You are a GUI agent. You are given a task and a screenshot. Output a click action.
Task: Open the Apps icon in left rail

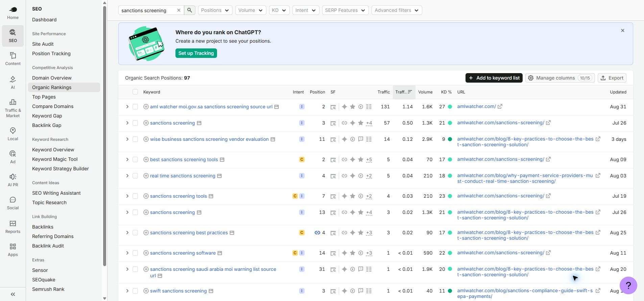(13, 250)
